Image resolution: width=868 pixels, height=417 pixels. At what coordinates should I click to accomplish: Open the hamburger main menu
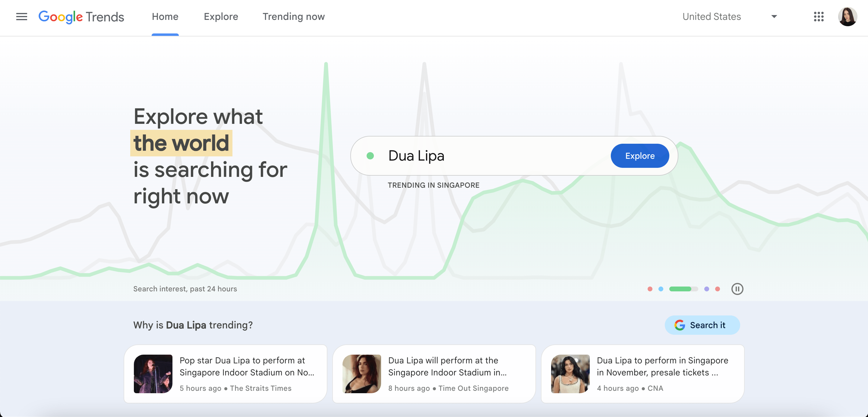point(22,17)
